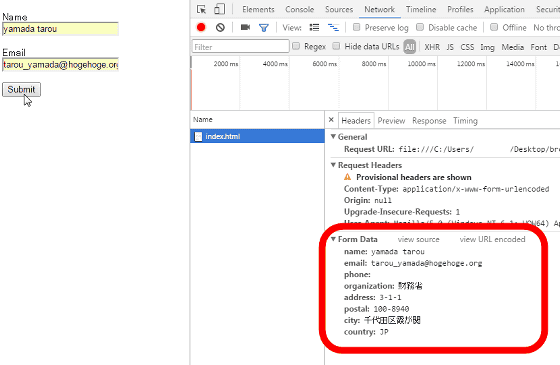The height and width of the screenshot is (365, 560).
Task: Select the email form data row
Action: (413, 263)
